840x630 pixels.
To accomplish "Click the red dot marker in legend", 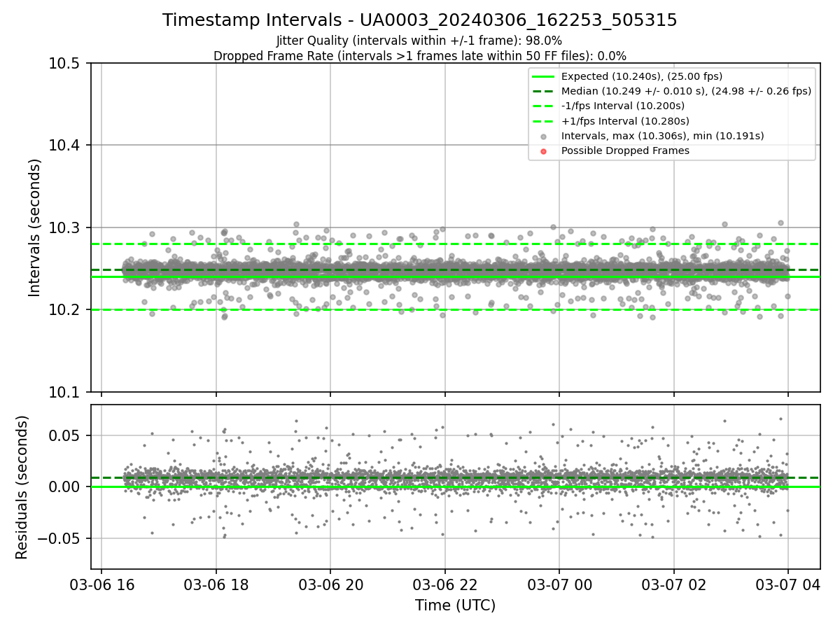I will pyautogui.click(x=544, y=151).
